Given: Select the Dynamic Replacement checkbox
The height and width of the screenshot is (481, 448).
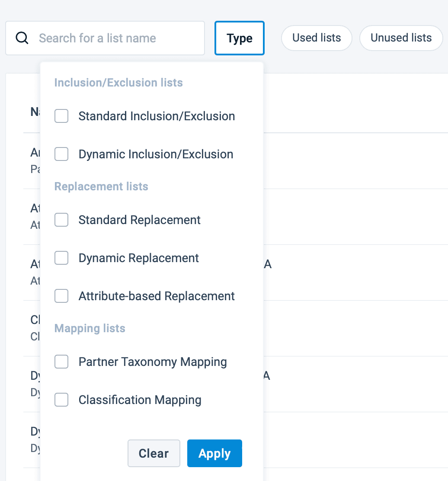Looking at the screenshot, I should click(61, 258).
